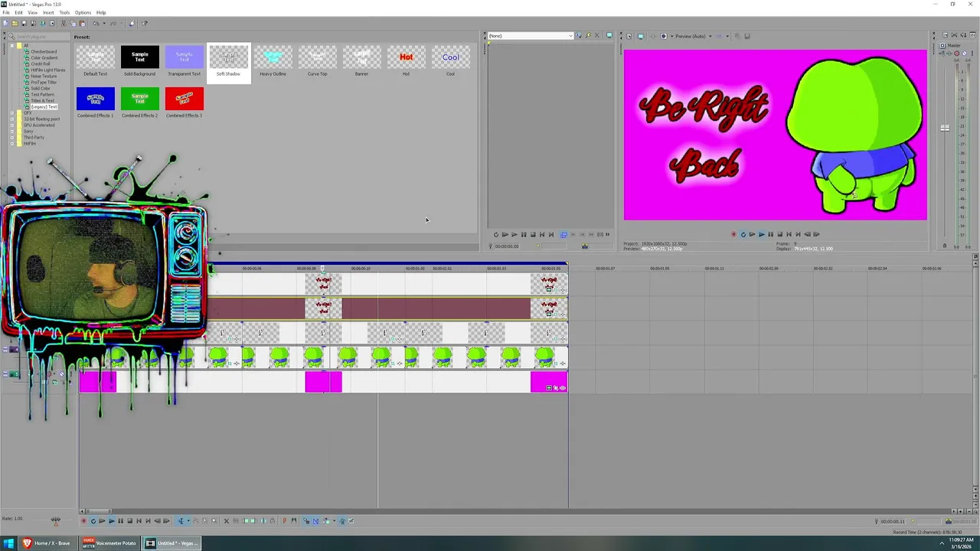Image resolution: width=980 pixels, height=551 pixels.
Task: Select the Normal Edit tool
Action: (x=181, y=521)
